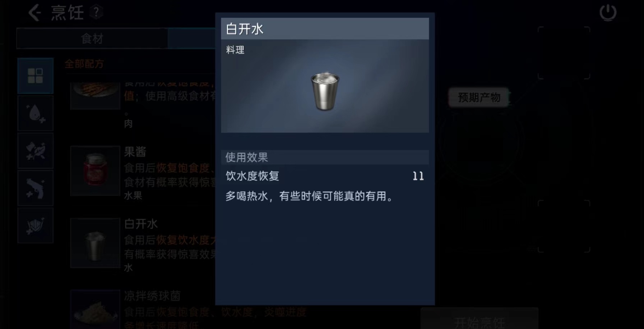Select the water drop drink category icon

point(36,113)
